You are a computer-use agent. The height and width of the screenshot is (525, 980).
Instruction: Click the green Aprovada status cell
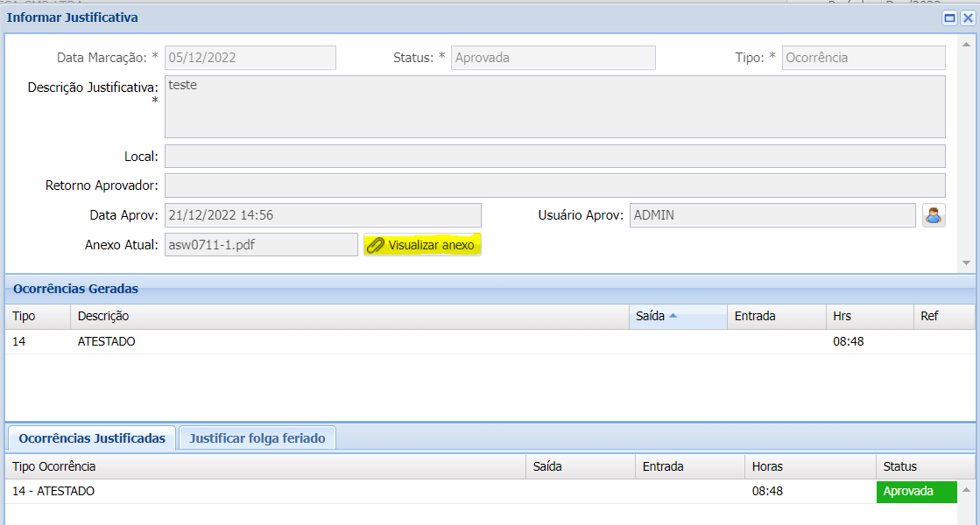[x=917, y=491]
